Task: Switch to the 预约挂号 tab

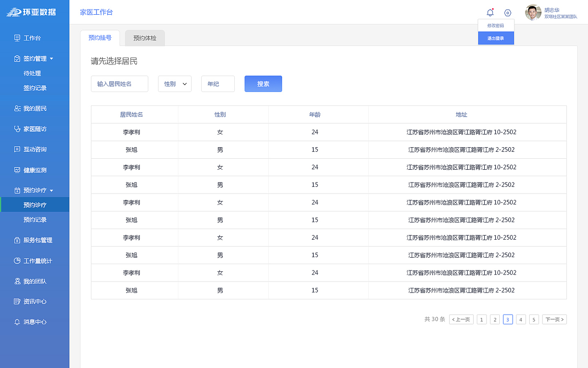Action: [100, 38]
